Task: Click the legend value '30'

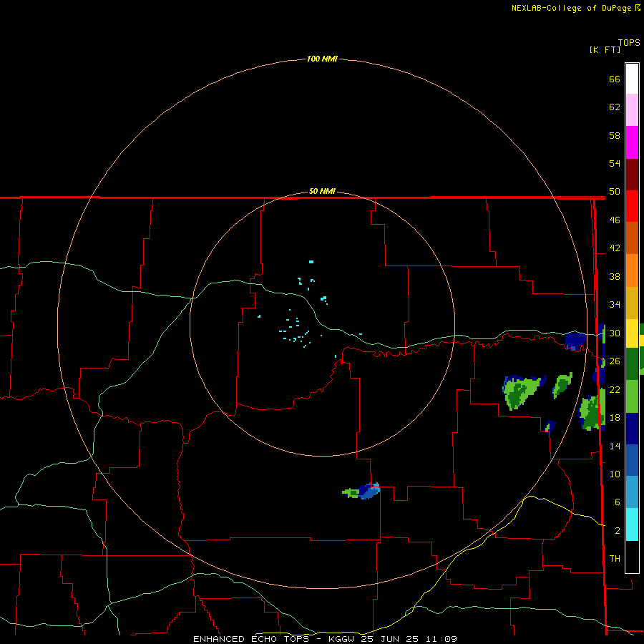Action: (615, 333)
